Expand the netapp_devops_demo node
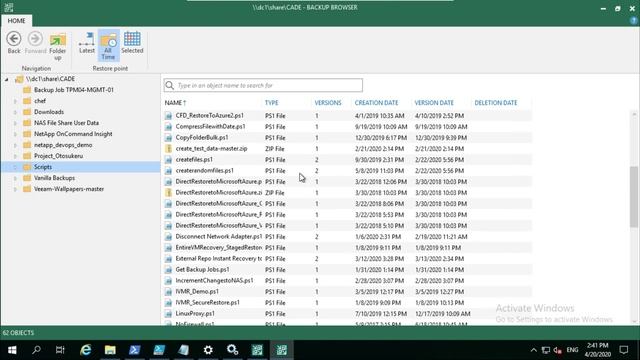 click(x=16, y=145)
